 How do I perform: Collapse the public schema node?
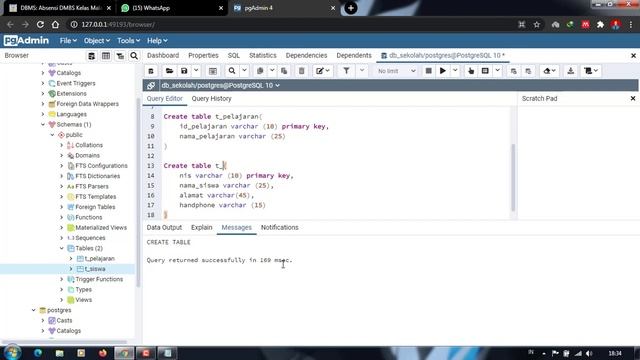52,135
